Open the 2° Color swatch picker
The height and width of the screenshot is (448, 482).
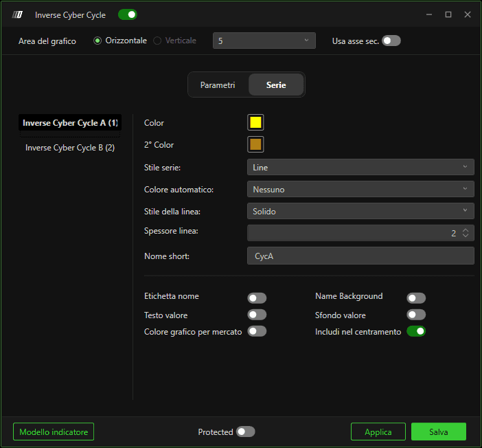click(x=255, y=144)
